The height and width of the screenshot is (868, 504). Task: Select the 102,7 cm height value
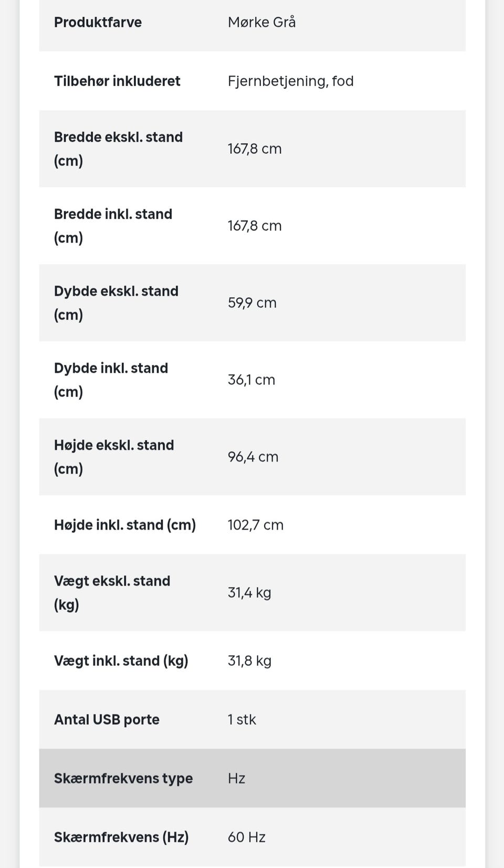pos(255,525)
